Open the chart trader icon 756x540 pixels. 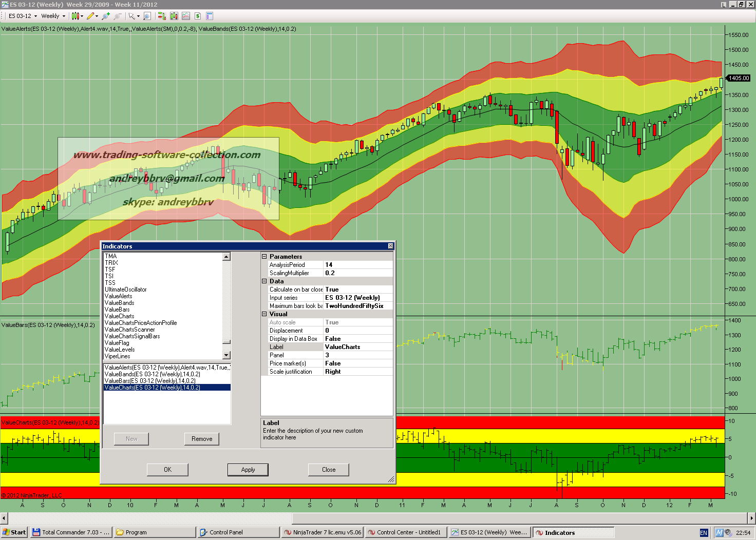(x=162, y=16)
